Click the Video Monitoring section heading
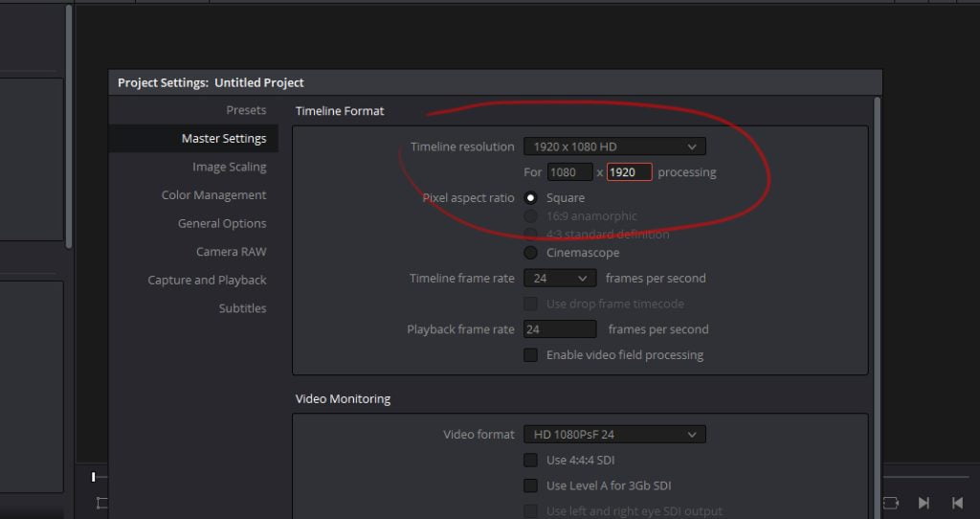This screenshot has width=980, height=519. [343, 399]
